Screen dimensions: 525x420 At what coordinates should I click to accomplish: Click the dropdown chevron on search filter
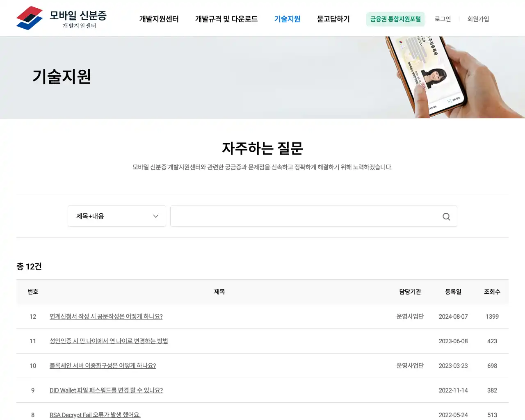click(x=155, y=216)
